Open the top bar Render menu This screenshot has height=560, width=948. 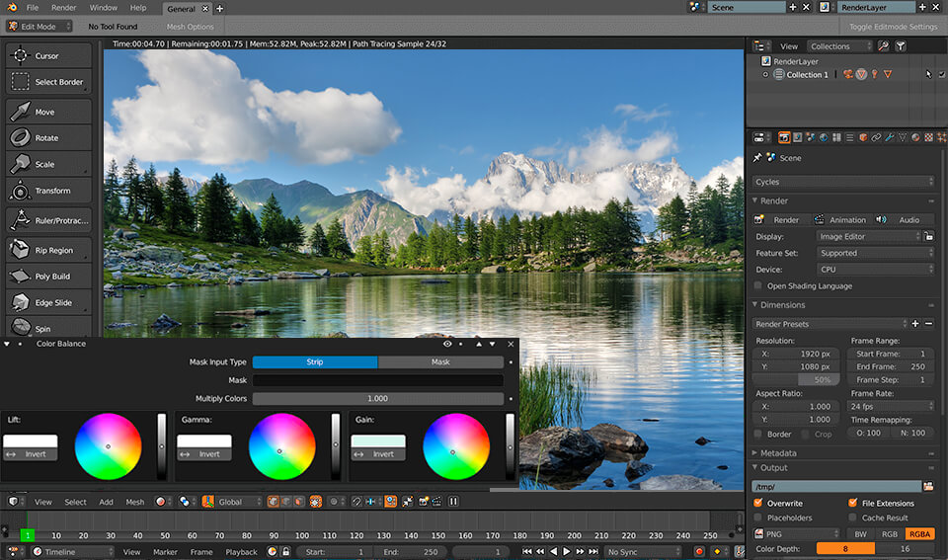coord(63,8)
